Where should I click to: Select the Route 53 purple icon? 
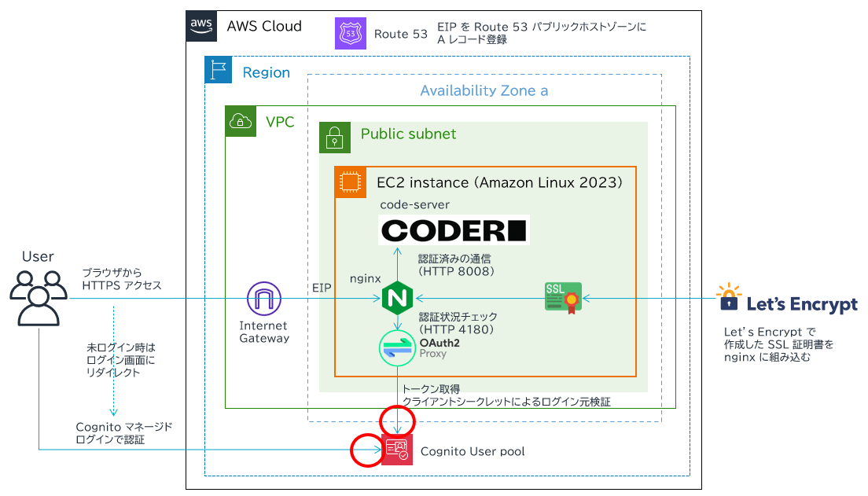[x=350, y=34]
